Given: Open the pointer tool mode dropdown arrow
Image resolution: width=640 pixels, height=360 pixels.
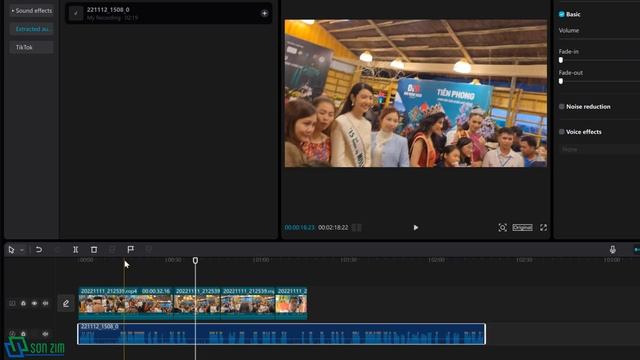Looking at the screenshot, I should coord(22,250).
